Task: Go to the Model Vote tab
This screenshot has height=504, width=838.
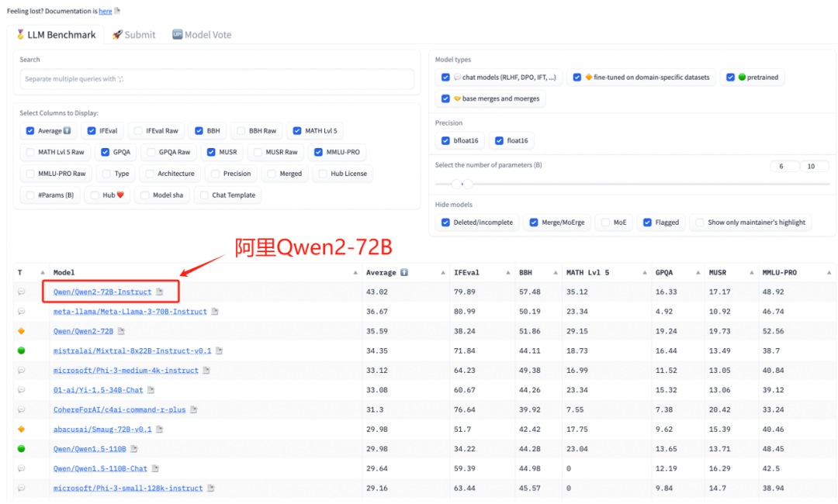Action: (x=202, y=35)
